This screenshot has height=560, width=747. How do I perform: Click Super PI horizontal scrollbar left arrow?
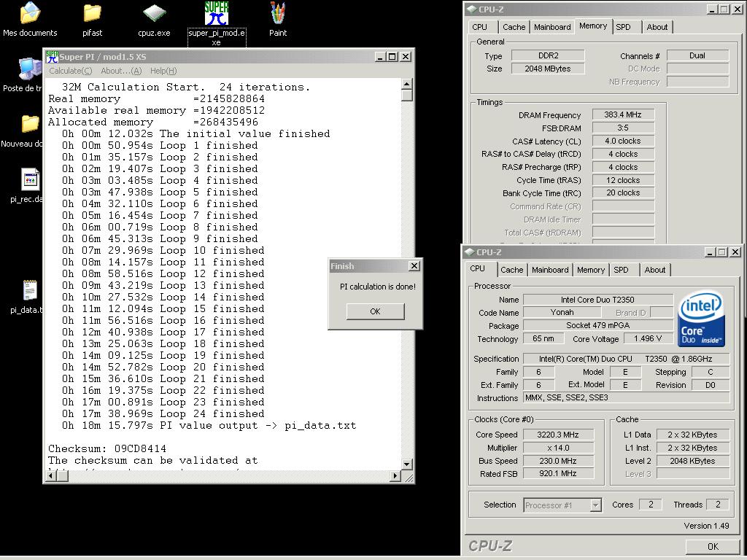pyautogui.click(x=52, y=475)
